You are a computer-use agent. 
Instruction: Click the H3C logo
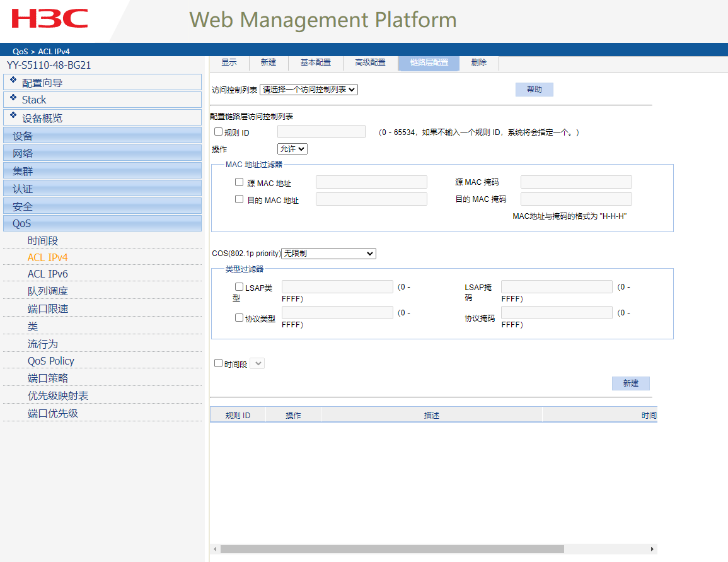tap(50, 19)
